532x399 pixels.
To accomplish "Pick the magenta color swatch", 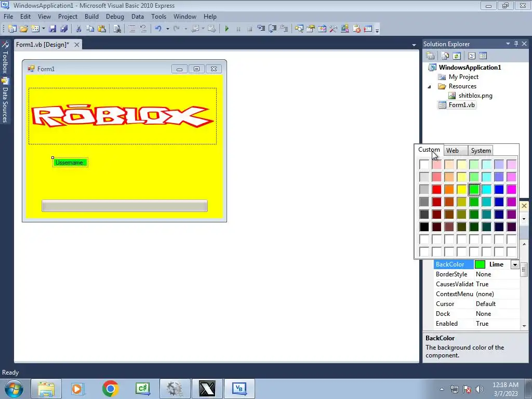I will tap(511, 189).
